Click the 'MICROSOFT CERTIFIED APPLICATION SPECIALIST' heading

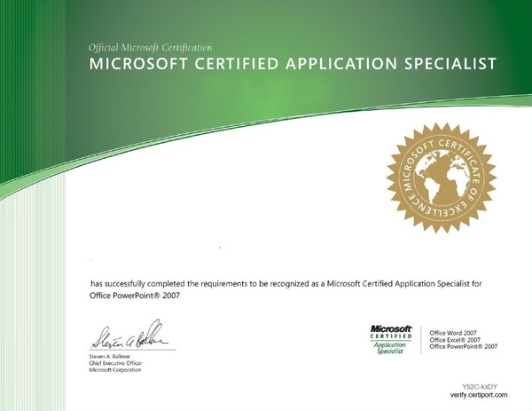click(x=293, y=64)
